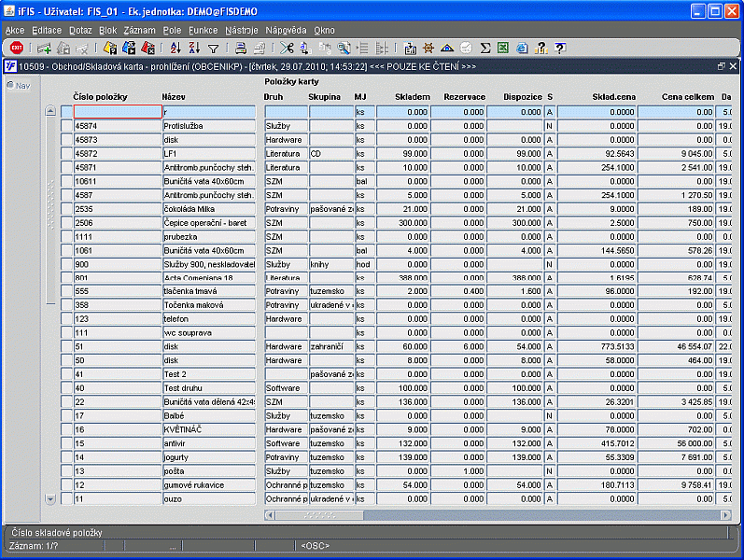Click the Druh cell 'Software' in the antivir row
The height and width of the screenshot is (560, 744).
tap(286, 443)
